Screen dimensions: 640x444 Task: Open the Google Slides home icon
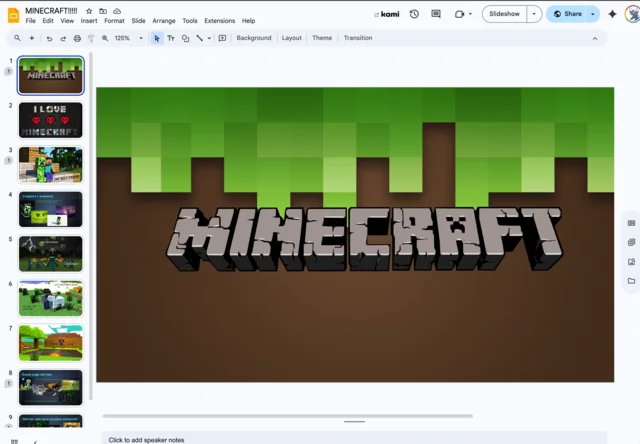point(13,16)
